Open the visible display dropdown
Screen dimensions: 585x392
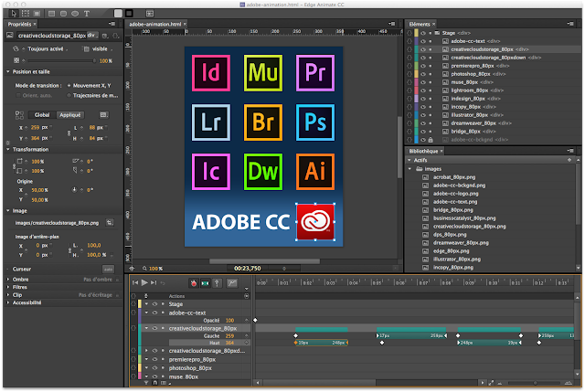pyautogui.click(x=100, y=48)
